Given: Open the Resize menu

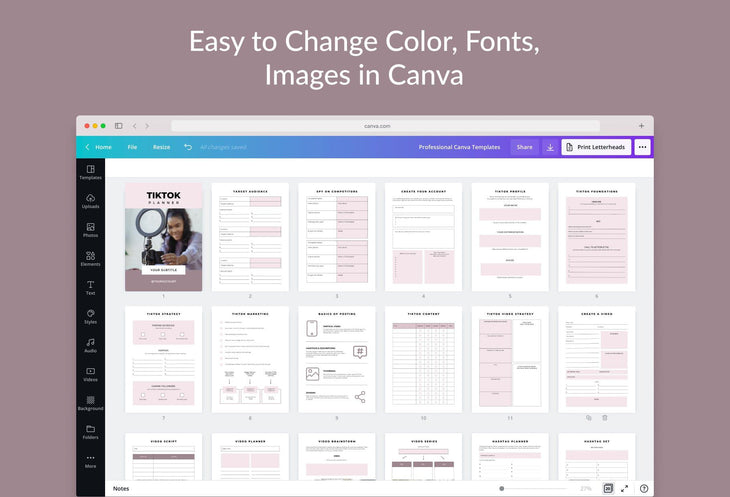Looking at the screenshot, I should tap(161, 147).
